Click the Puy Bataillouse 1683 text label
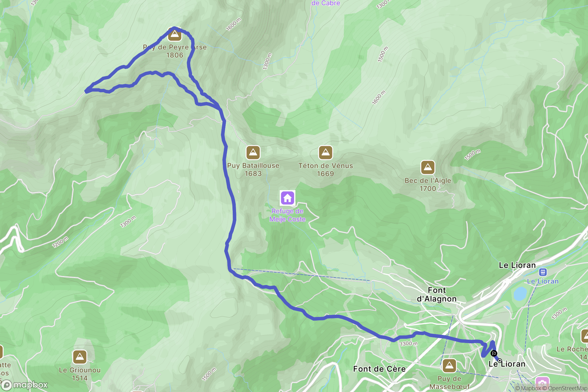588x392 pixels. (253, 169)
